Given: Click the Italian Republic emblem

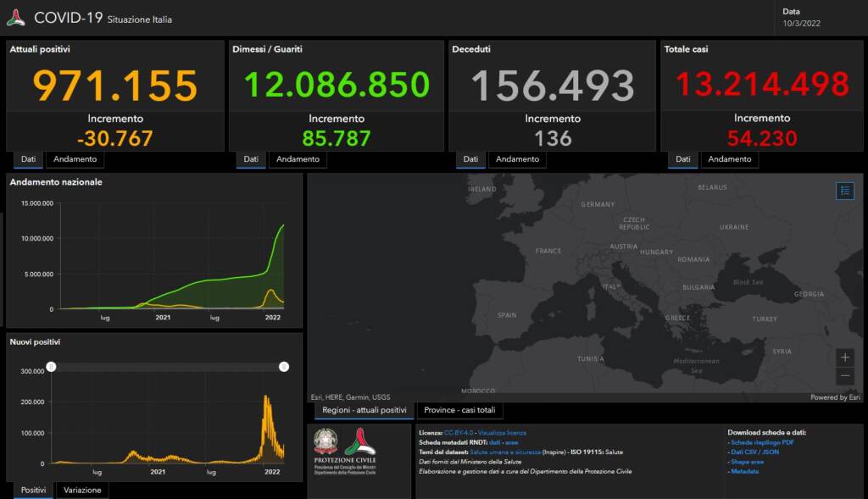Looking at the screenshot, I should tap(325, 442).
